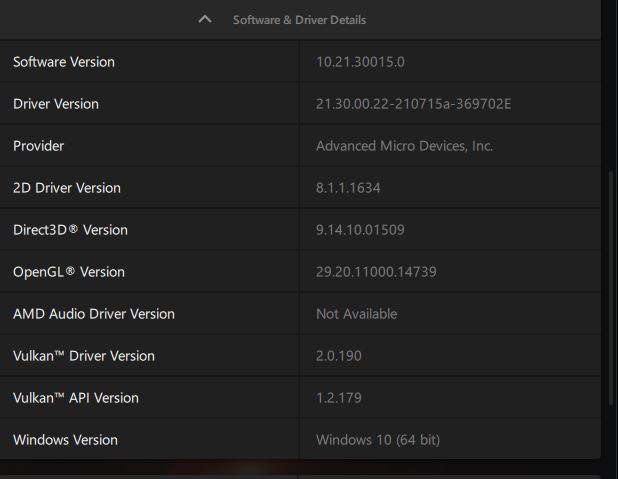Viewport: 618px width, 479px height.
Task: Click the 2D driver value 8.1.1.1634
Action: click(x=348, y=188)
